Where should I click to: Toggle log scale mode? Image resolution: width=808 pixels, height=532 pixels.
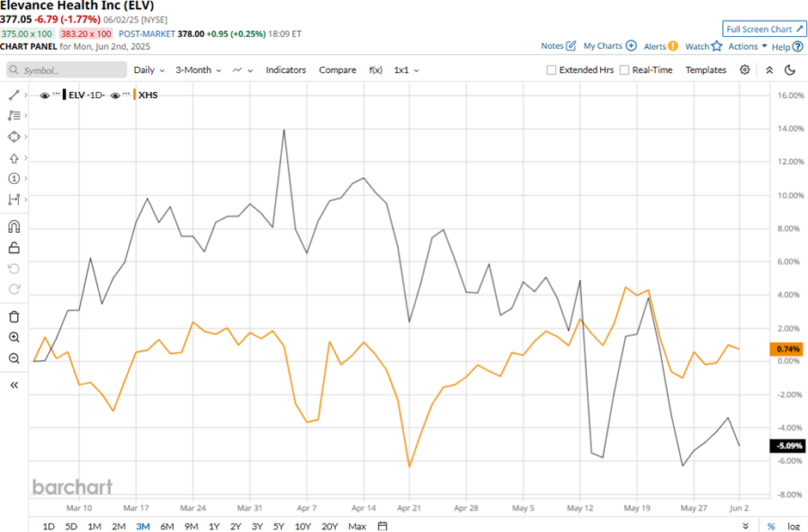tap(793, 526)
